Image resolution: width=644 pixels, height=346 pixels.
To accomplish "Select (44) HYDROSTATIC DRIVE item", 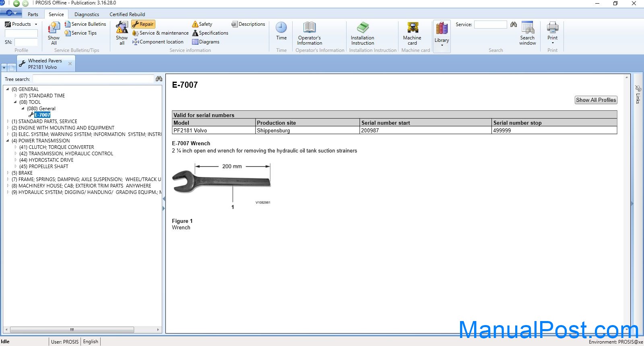I will [46, 160].
